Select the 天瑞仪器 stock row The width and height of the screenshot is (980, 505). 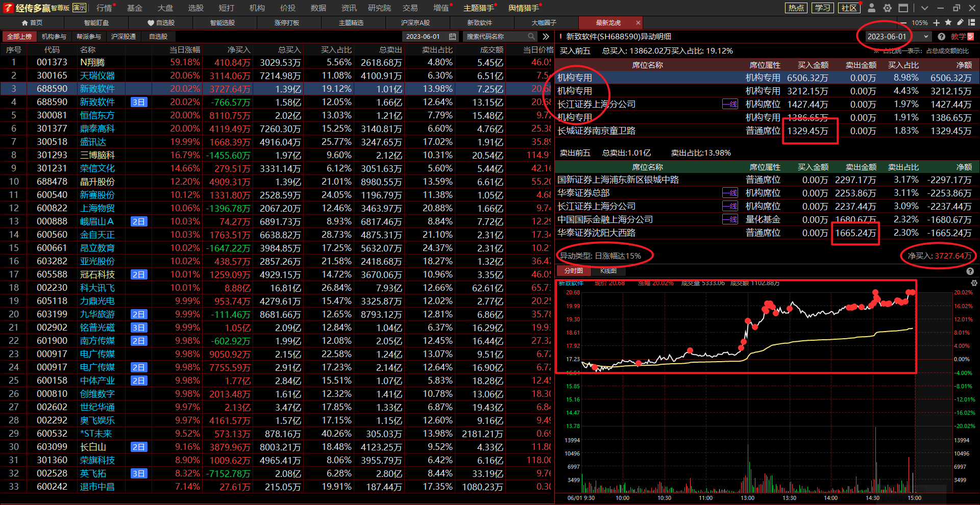coord(277,75)
